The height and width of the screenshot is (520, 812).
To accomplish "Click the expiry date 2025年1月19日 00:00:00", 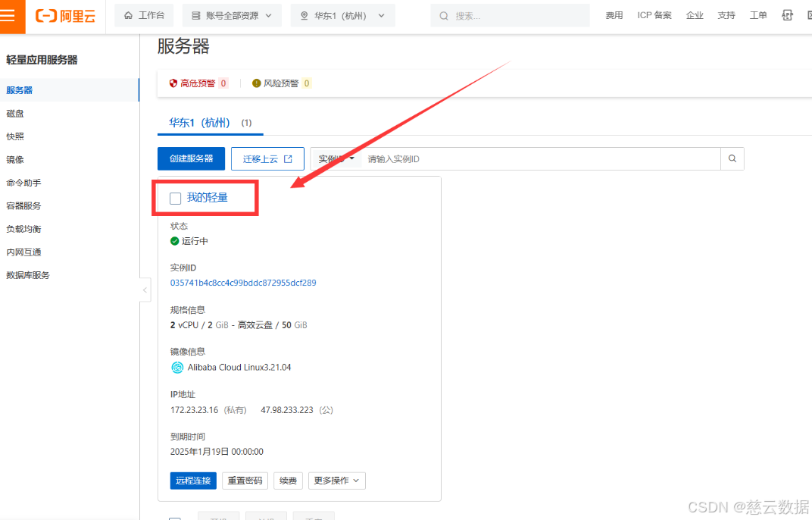I will (x=217, y=452).
